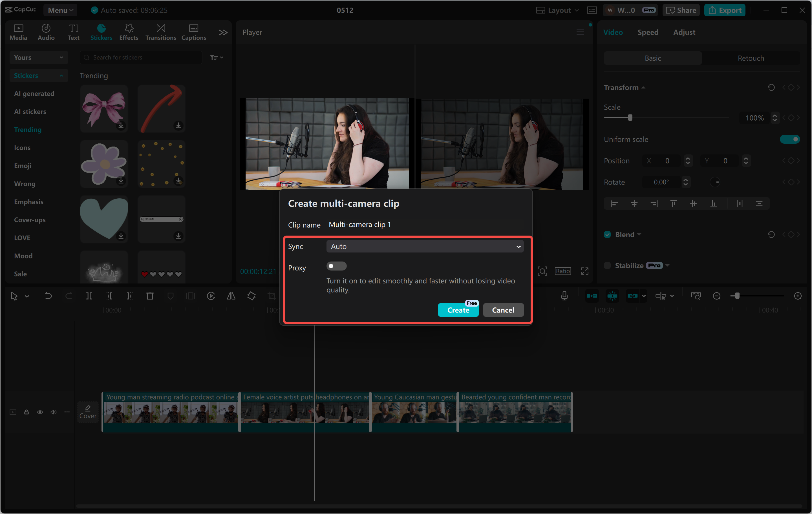Click the Ratio button in player

coord(562,271)
